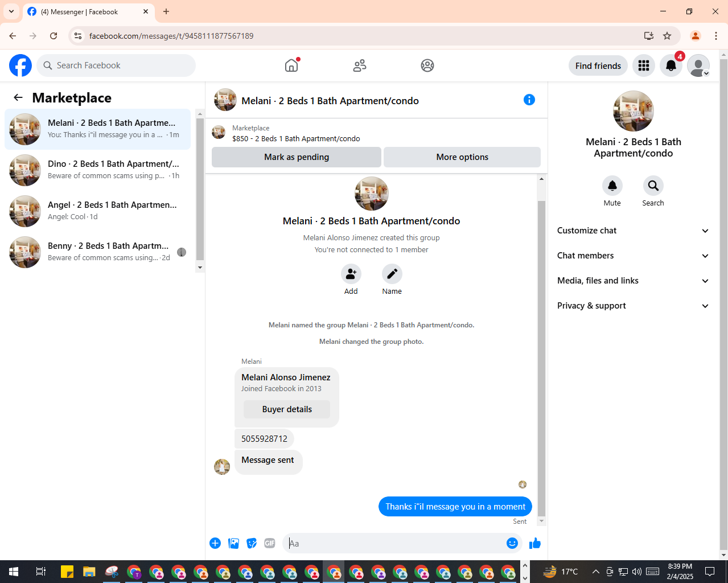This screenshot has width=728, height=583.
Task: Send a thumbs-up like
Action: (535, 543)
